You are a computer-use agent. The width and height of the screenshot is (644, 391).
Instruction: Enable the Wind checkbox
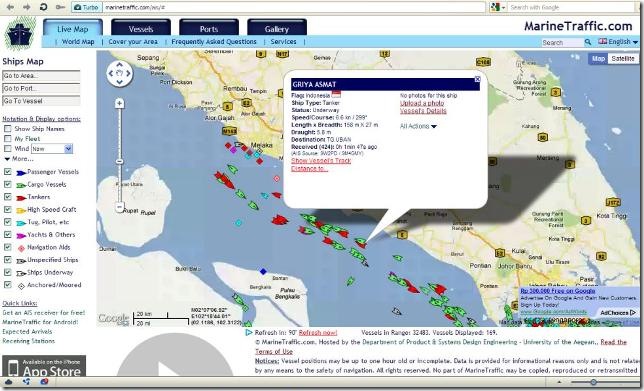[8, 148]
